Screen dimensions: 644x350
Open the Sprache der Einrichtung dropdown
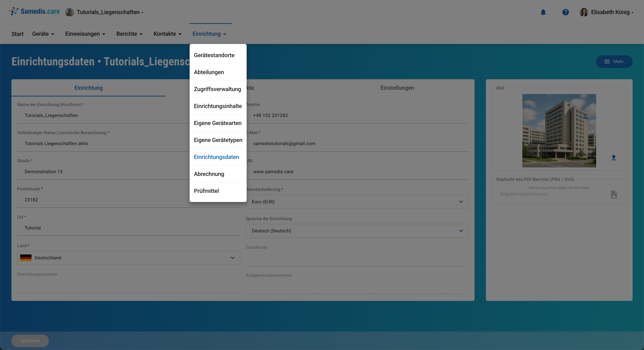357,231
